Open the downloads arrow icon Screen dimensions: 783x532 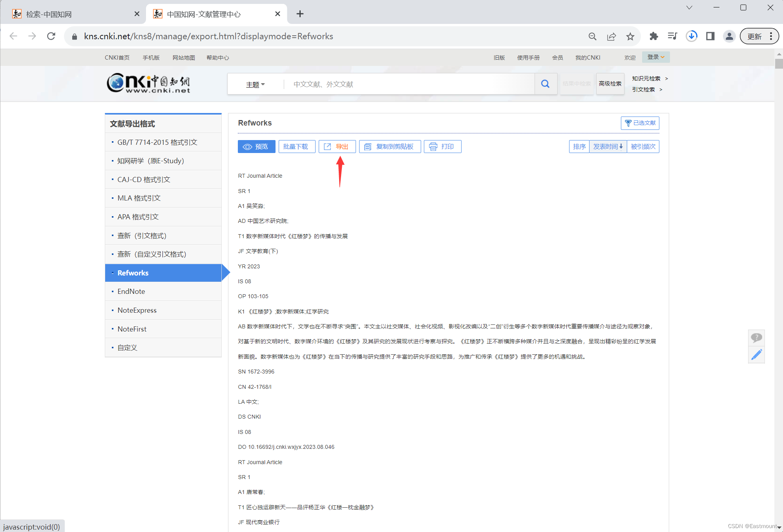coord(691,36)
